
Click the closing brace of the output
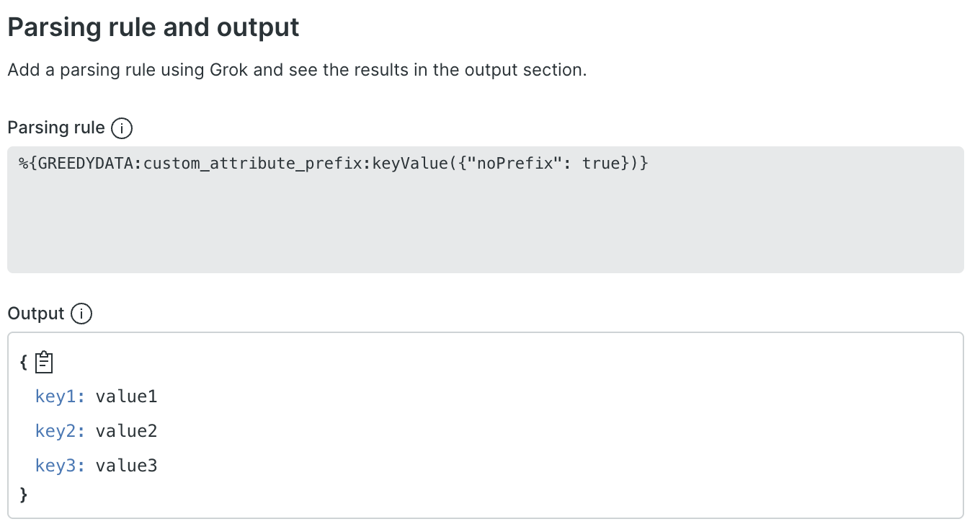click(x=24, y=494)
